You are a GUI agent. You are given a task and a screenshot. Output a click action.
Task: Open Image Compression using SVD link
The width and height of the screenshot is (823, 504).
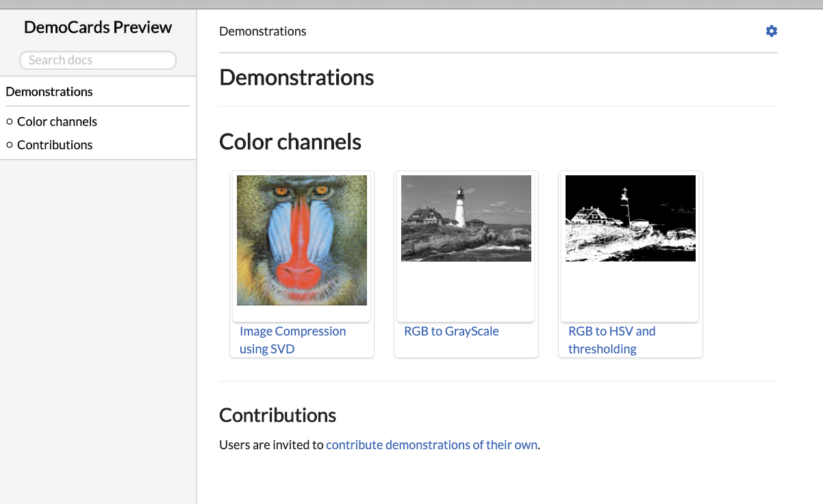[x=293, y=340]
